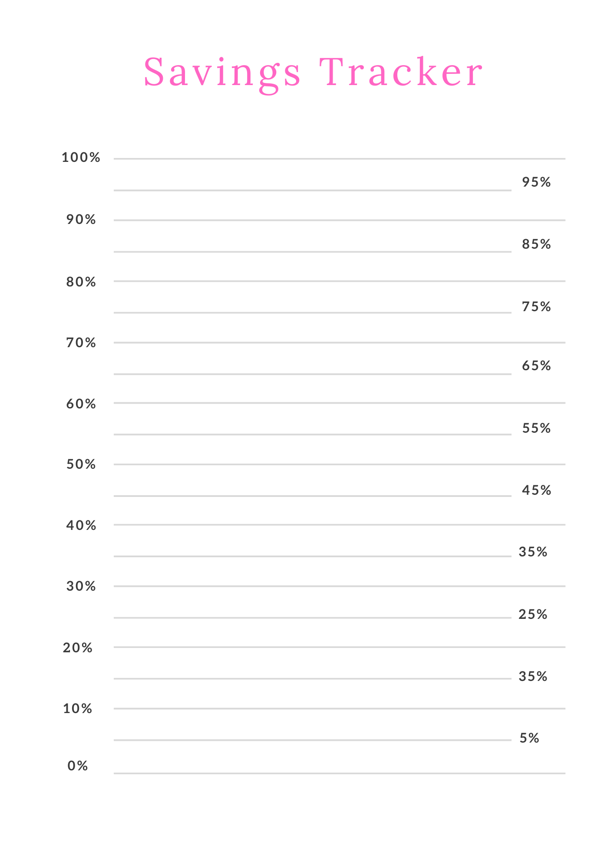Select the 70% label

coord(81,343)
